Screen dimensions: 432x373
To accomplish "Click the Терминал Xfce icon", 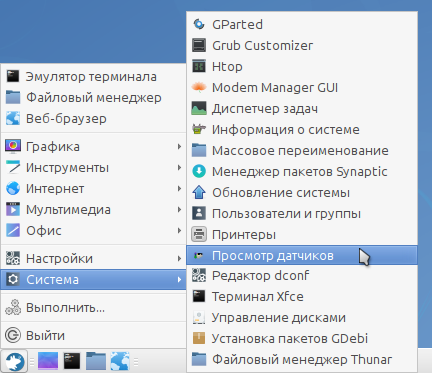I will point(199,296).
